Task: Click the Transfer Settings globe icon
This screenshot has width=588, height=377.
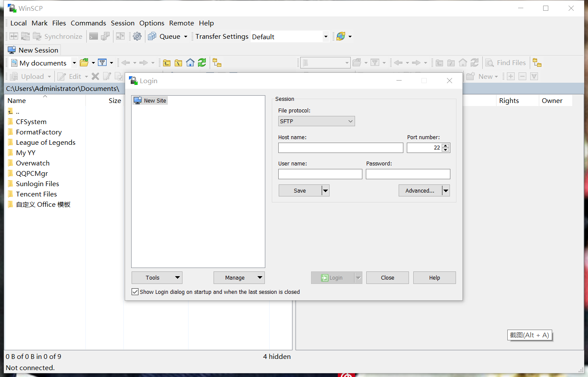Action: 340,36
